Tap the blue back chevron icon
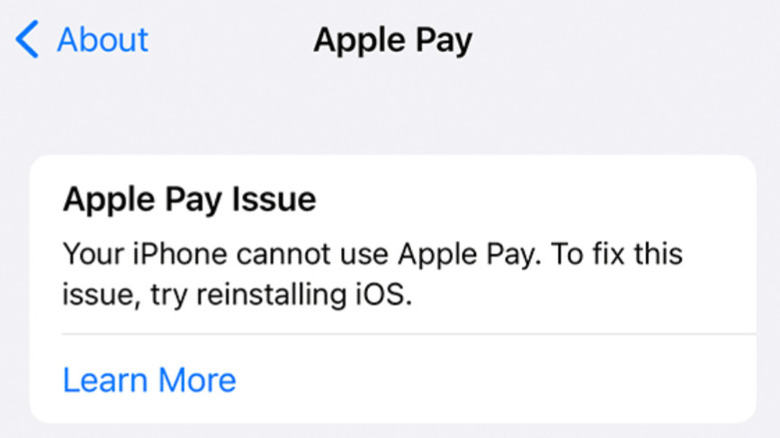This screenshot has height=438, width=780. tap(27, 39)
